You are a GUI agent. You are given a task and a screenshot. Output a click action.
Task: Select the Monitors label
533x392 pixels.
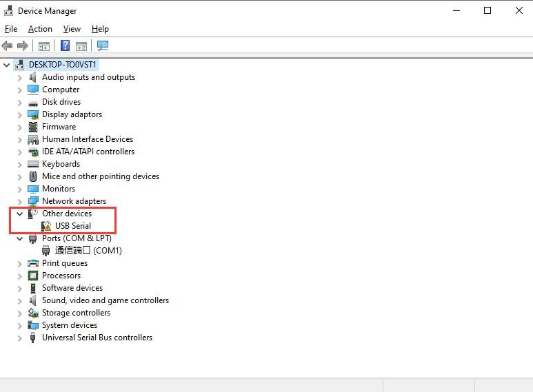59,189
